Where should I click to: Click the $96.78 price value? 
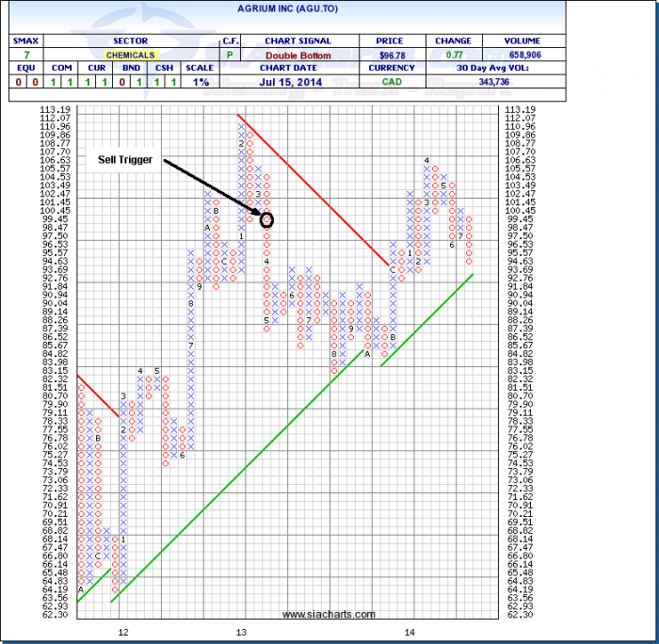[389, 56]
